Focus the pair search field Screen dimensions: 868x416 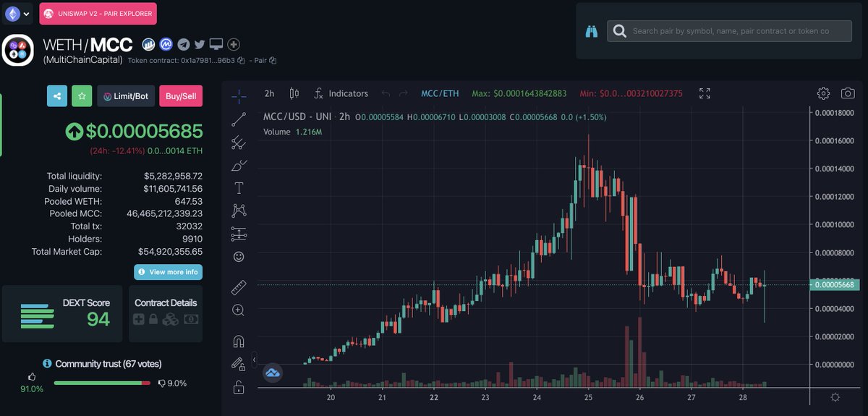[729, 31]
